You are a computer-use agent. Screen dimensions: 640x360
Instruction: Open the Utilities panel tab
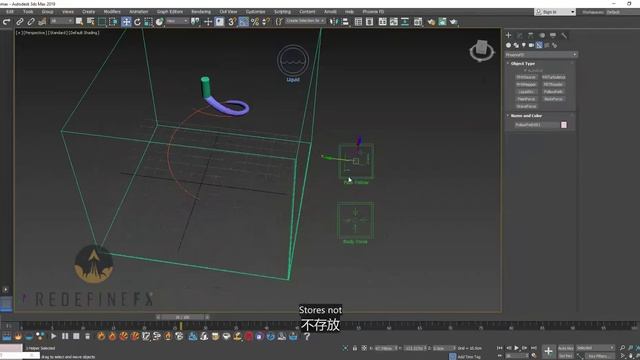564,36
